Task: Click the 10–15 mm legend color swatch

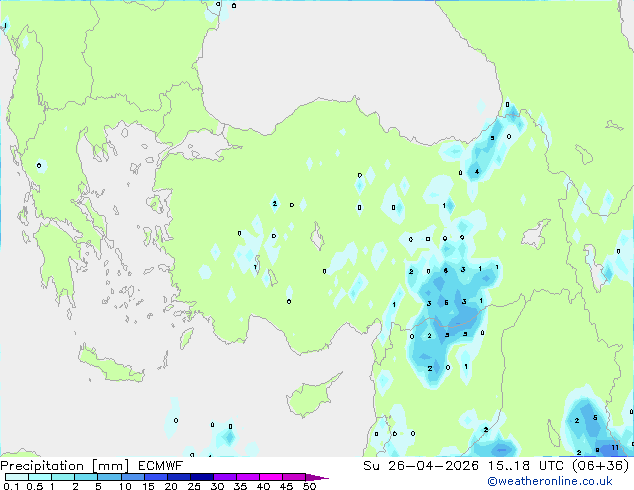Action: coord(132,477)
